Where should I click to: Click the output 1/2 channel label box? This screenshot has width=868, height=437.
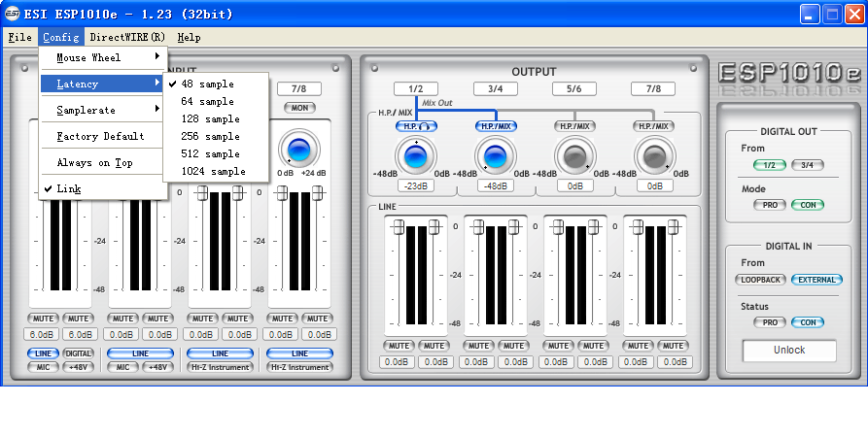tap(416, 88)
